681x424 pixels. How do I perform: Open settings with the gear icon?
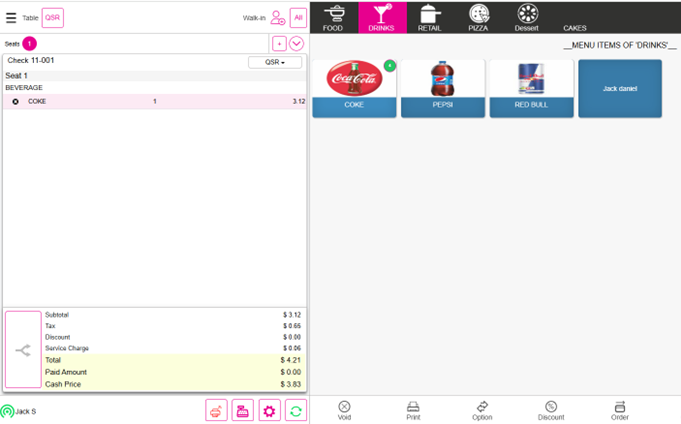click(269, 410)
